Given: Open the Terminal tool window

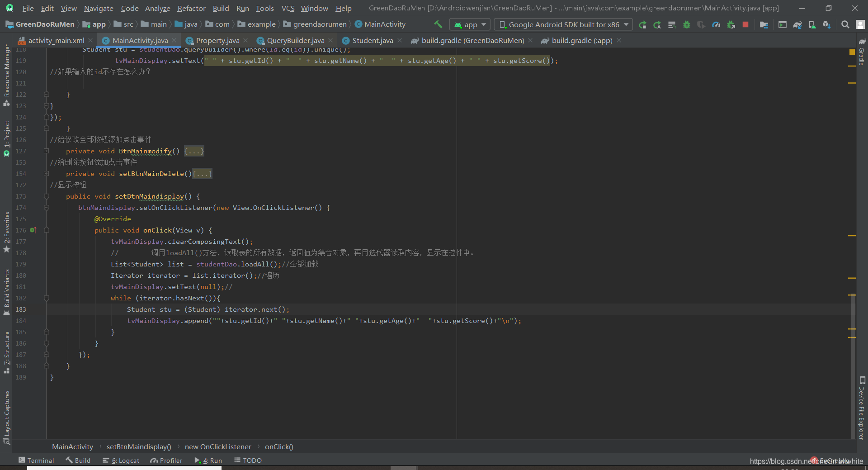Looking at the screenshot, I should [36, 461].
